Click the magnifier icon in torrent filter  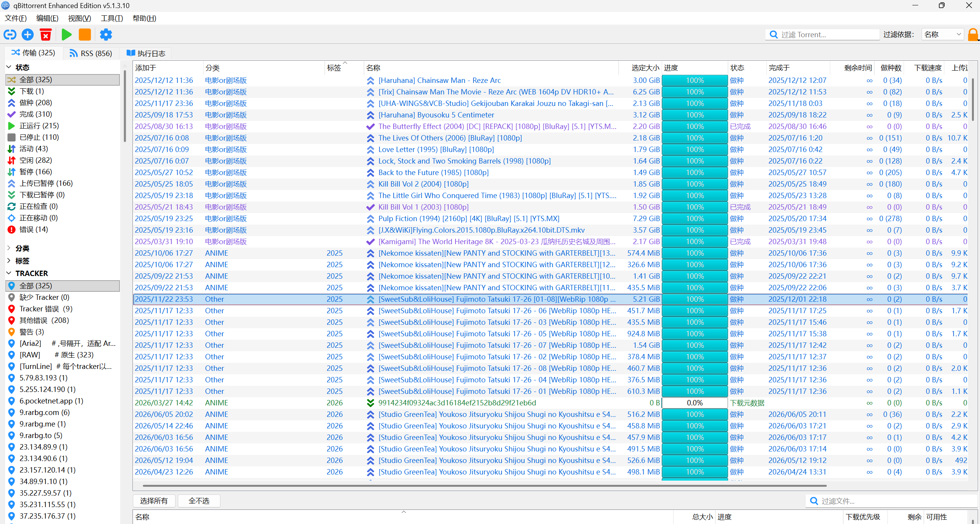coord(774,35)
